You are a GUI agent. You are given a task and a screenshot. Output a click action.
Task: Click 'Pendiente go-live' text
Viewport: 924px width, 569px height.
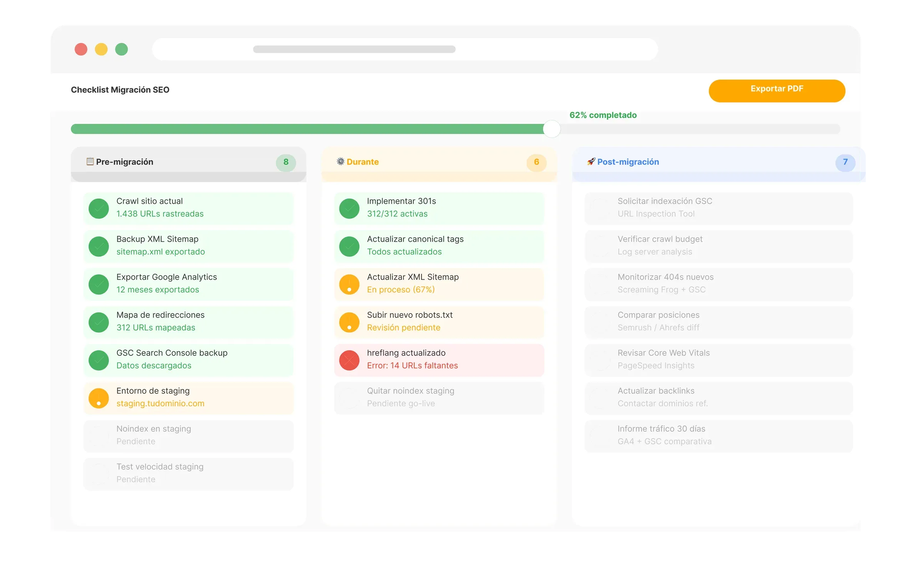point(401,404)
